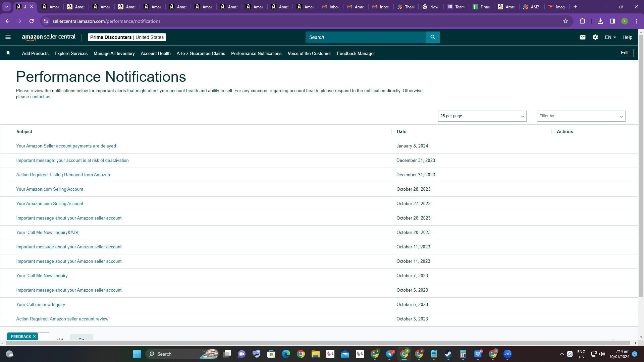Screen dimensions: 644x362
Task: Open 'account is at risk of deactivation' notification
Action: click(72, 161)
